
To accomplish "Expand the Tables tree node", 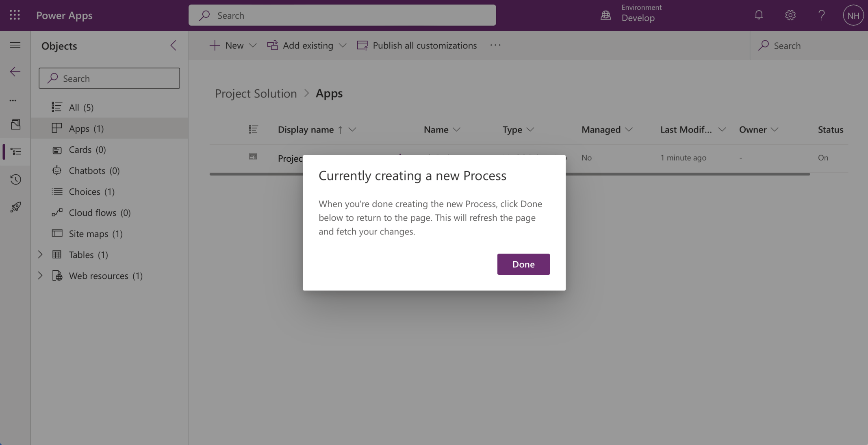I will click(40, 255).
